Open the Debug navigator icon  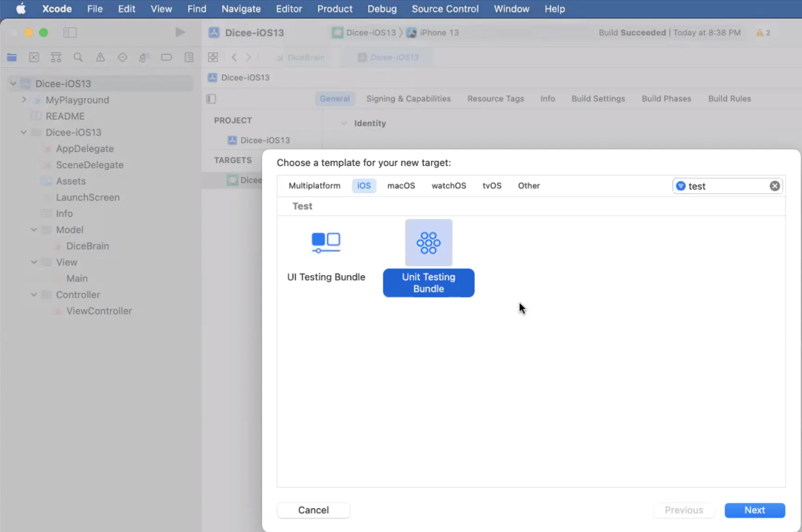coord(145,57)
